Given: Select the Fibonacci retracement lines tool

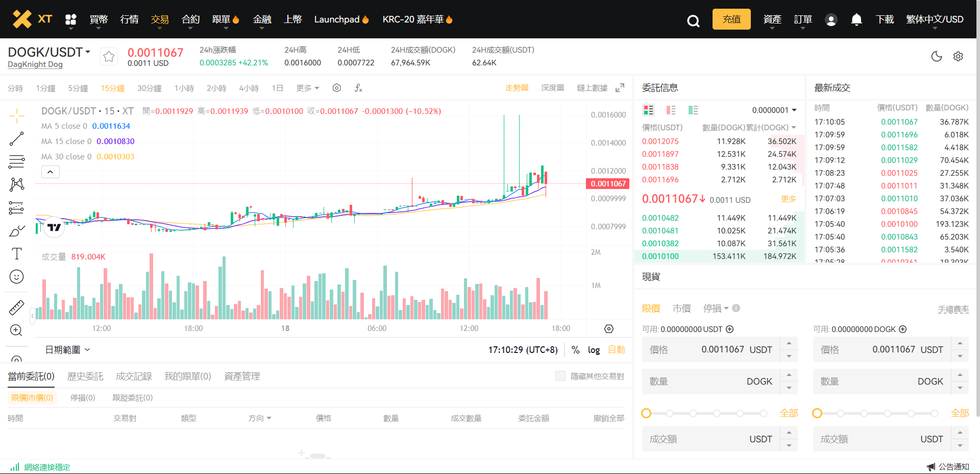Looking at the screenshot, I should pos(17,162).
